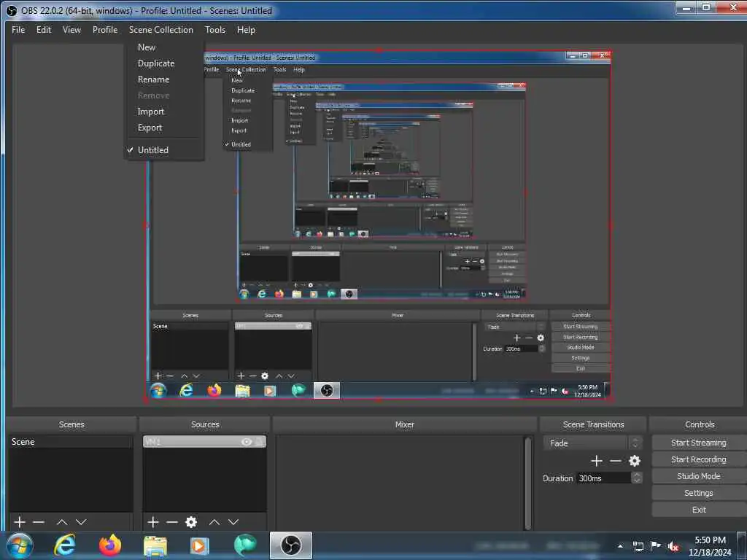Screen dimensions: 747x560
Task: Move scene up in Scenes panel
Action: [x=62, y=522]
